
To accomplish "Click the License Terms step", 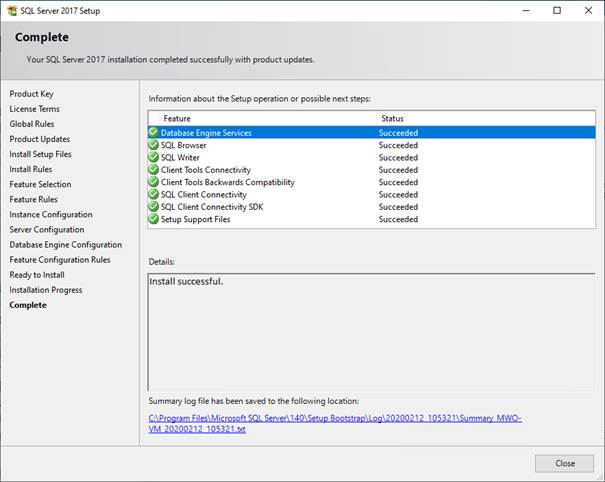I will [34, 109].
